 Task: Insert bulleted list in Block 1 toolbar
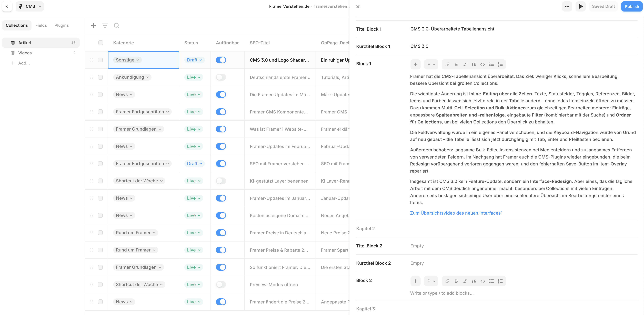coord(491,65)
